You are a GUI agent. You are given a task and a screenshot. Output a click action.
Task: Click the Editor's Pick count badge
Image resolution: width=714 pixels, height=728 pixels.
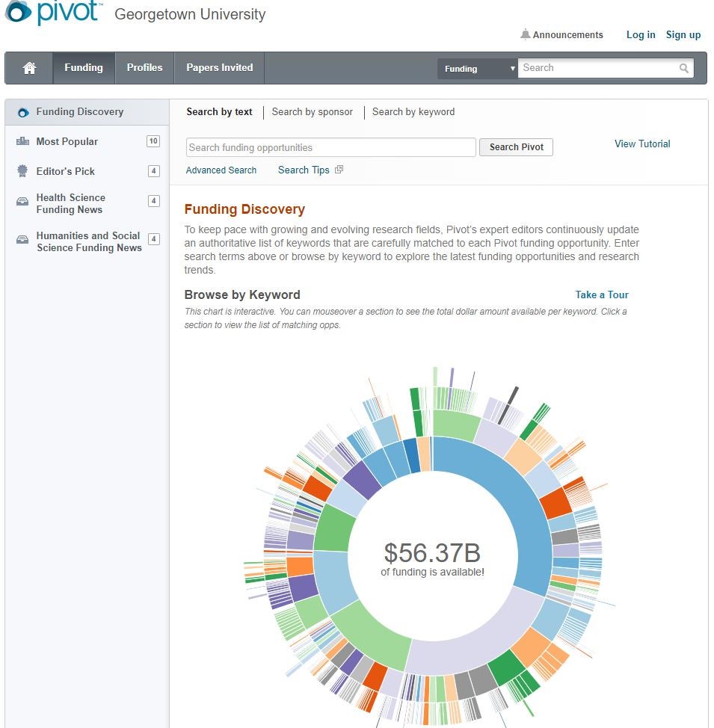(154, 171)
